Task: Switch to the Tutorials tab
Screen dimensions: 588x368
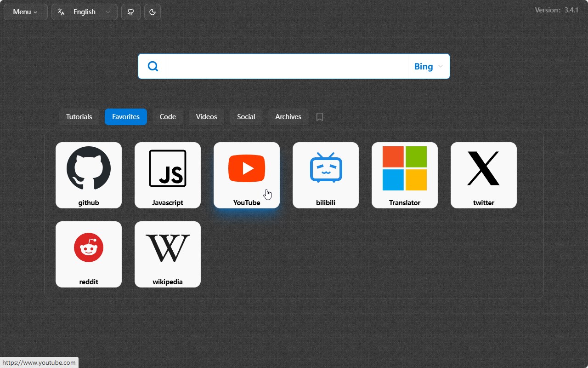Action: 79,117
